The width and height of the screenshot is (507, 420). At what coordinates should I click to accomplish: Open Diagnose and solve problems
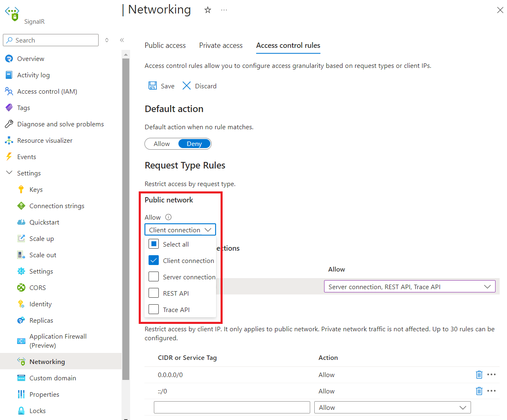click(x=61, y=124)
